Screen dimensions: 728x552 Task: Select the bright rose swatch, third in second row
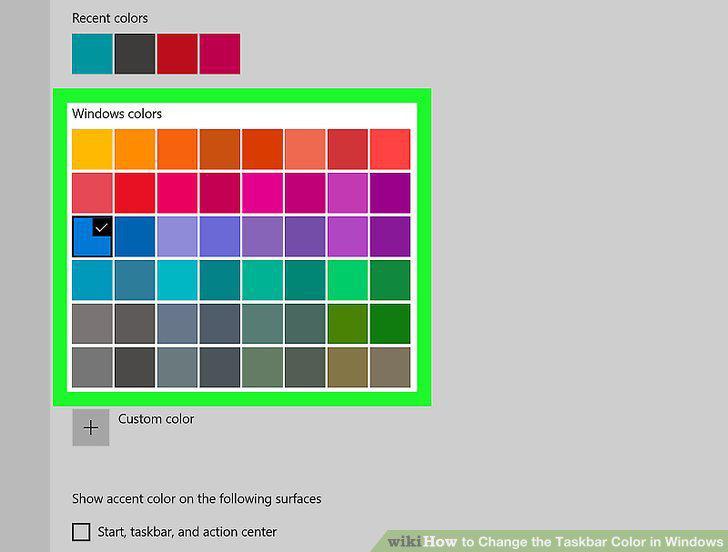177,193
